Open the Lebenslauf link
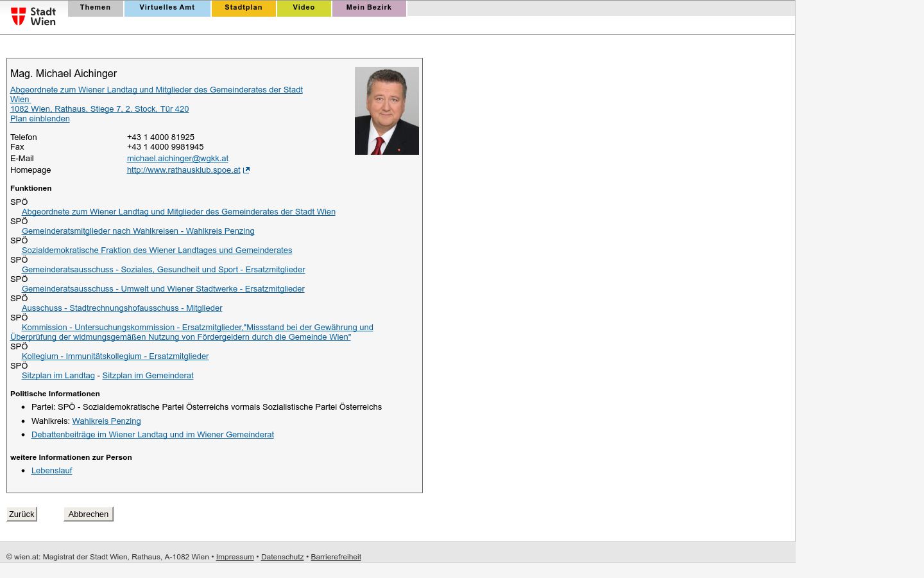The image size is (924, 578). [x=52, y=471]
